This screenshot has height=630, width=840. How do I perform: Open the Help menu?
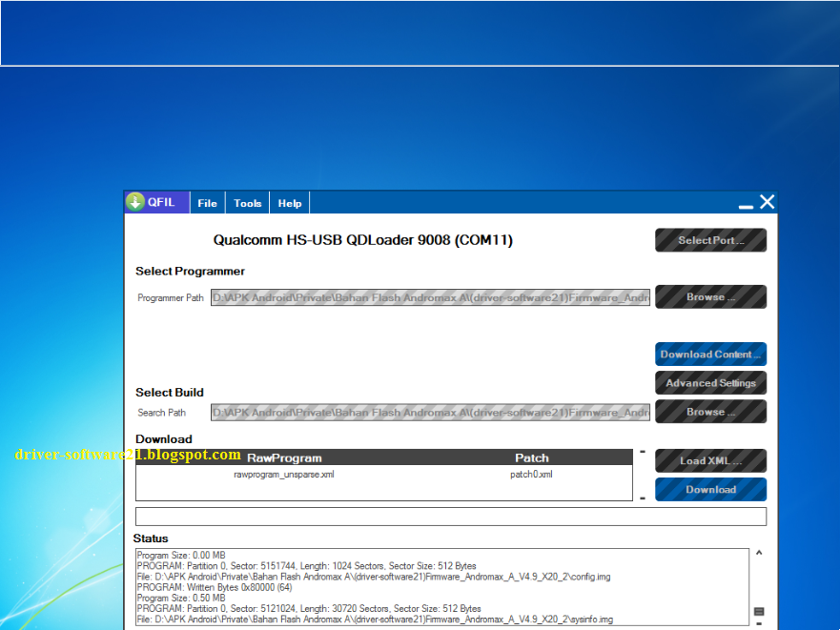pos(289,202)
